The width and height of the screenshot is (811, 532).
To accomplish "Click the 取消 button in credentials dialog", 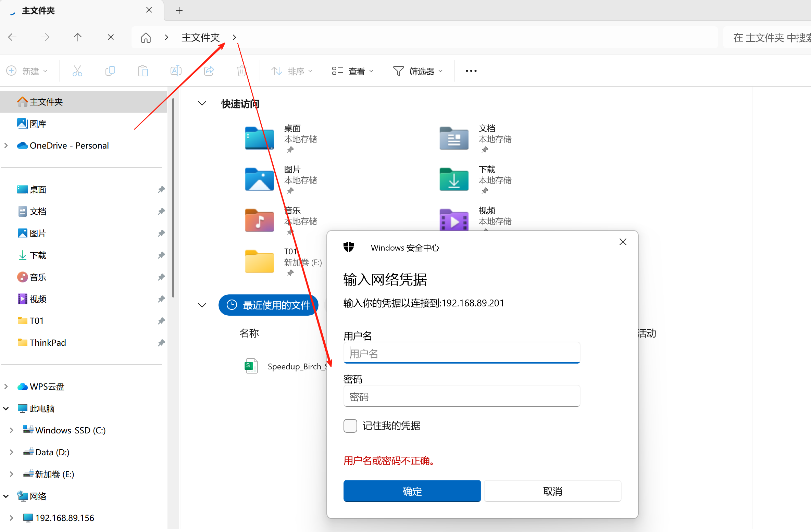I will [552, 491].
